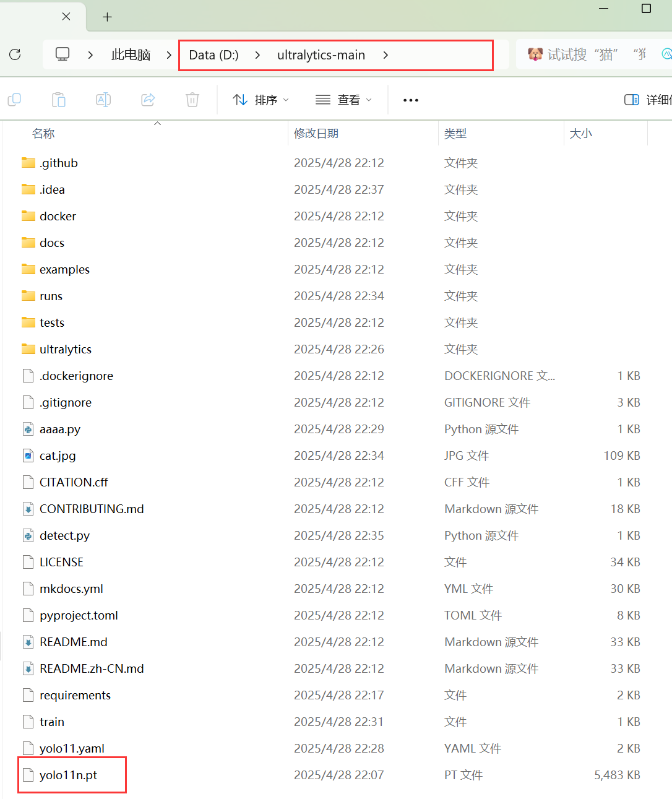Navigate to 此电脑 via the breadcrumb
The height and width of the screenshot is (799, 672).
click(131, 54)
